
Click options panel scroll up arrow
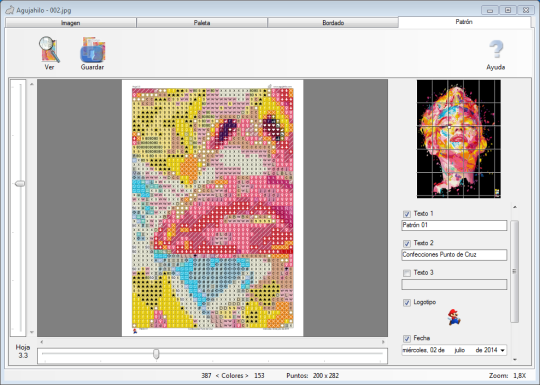[515, 207]
